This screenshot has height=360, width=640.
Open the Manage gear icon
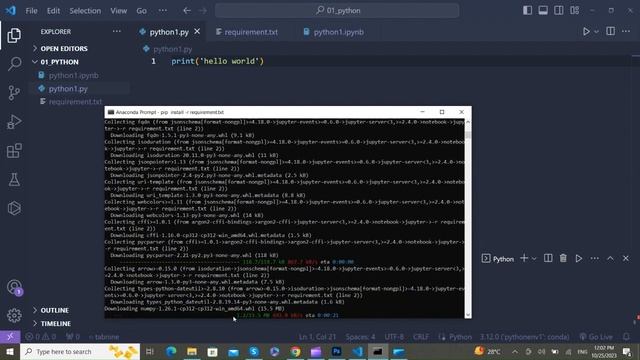click(x=14, y=315)
